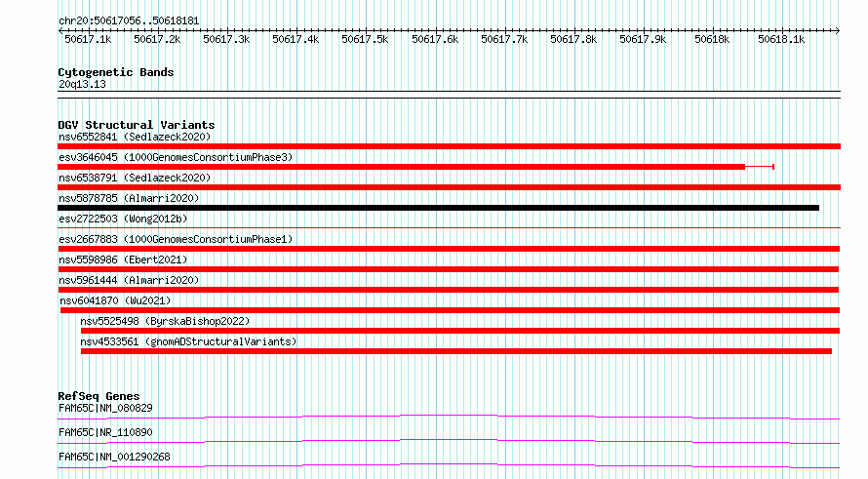The height and width of the screenshot is (479, 868).
Task: Click the 50617.4k ruler tick label
Action: coord(296,39)
